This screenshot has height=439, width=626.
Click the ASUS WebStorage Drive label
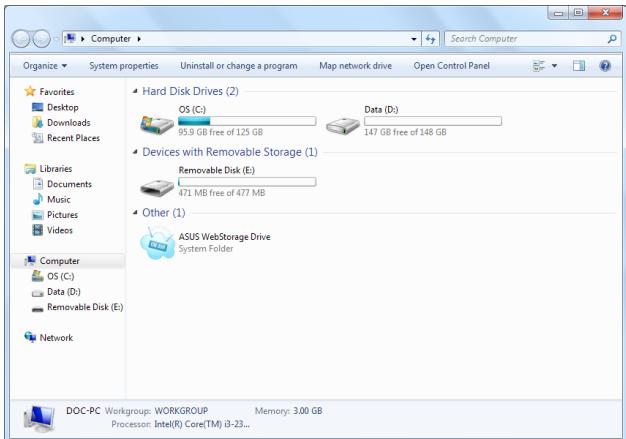(x=224, y=237)
